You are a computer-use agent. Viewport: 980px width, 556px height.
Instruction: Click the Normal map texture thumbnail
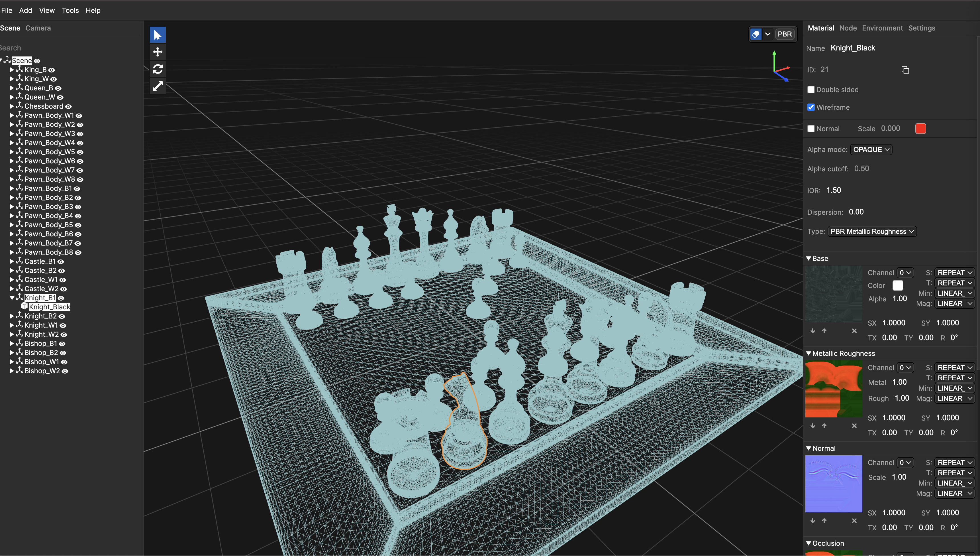point(834,484)
